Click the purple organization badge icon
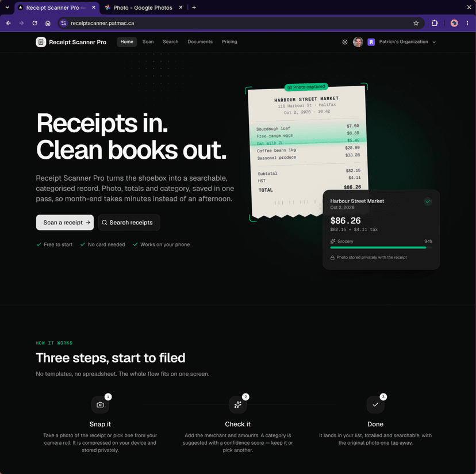Image resolution: width=476 pixels, height=474 pixels. (371, 42)
